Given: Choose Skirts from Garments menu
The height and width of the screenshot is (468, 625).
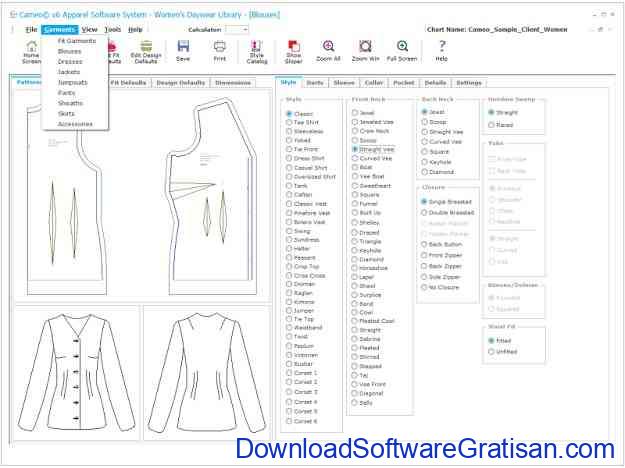Looking at the screenshot, I should pyautogui.click(x=66, y=114).
